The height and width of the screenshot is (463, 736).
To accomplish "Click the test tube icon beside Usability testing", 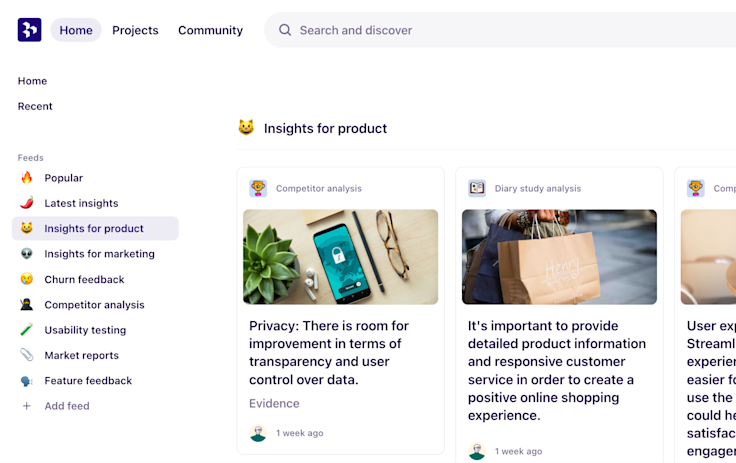I will click(27, 330).
